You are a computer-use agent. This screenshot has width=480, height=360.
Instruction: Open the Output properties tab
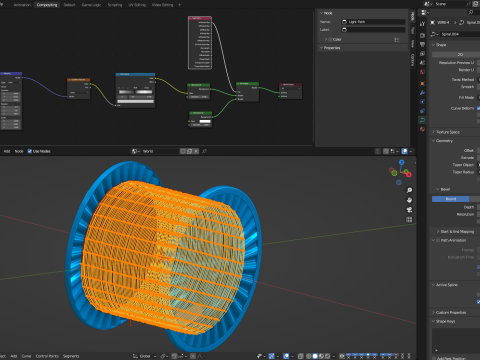422,44
